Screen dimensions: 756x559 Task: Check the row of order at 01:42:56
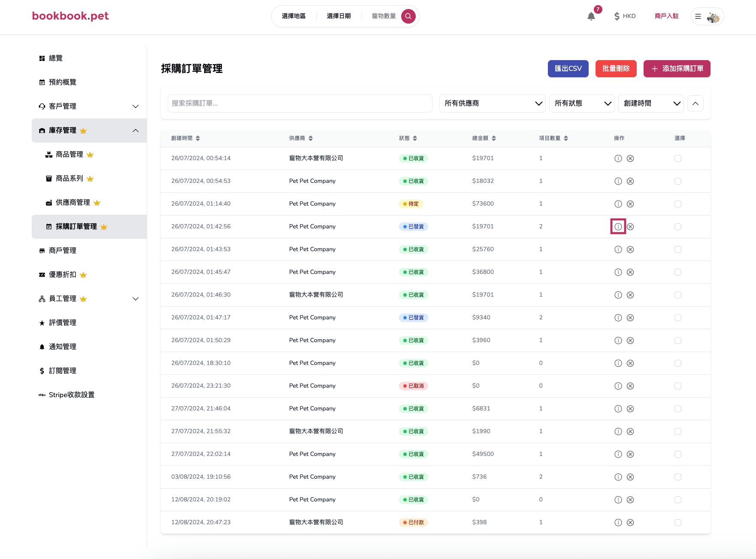678,227
